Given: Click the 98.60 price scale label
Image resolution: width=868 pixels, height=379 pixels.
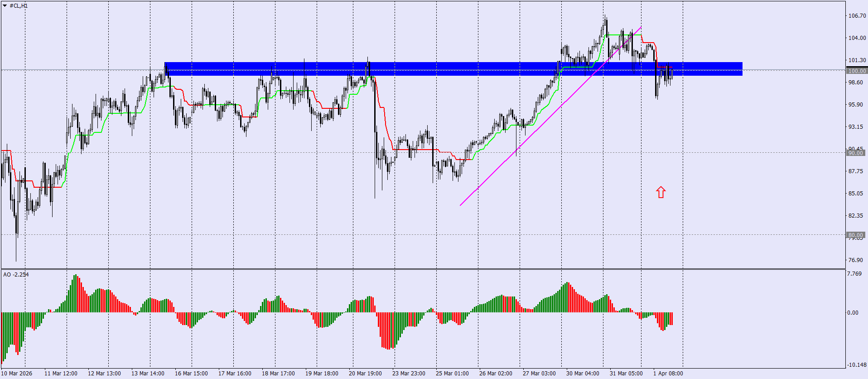Looking at the screenshot, I should coord(856,82).
